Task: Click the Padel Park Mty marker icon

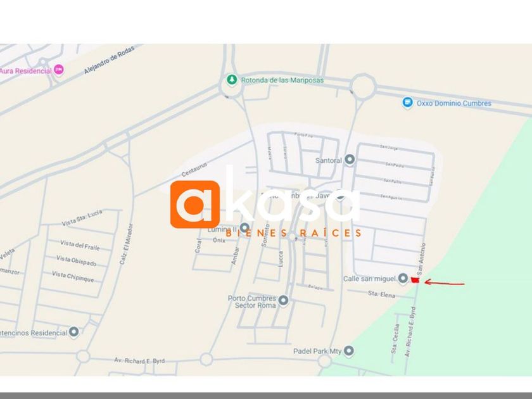Action: click(x=348, y=351)
